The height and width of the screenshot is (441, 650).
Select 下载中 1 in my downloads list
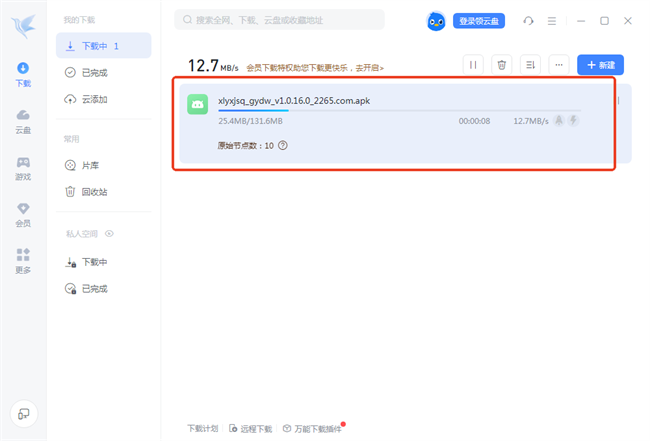click(x=104, y=46)
